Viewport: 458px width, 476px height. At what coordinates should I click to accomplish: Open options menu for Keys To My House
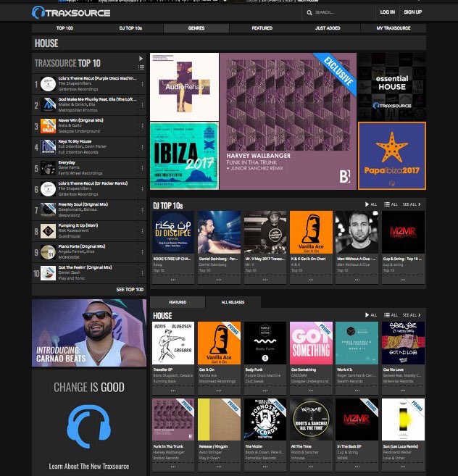click(x=142, y=147)
